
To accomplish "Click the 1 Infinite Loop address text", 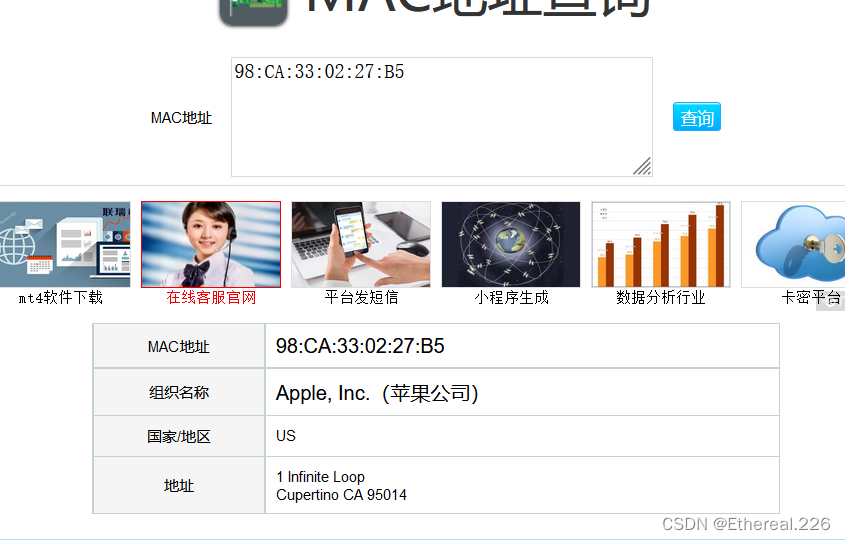I will [x=321, y=477].
